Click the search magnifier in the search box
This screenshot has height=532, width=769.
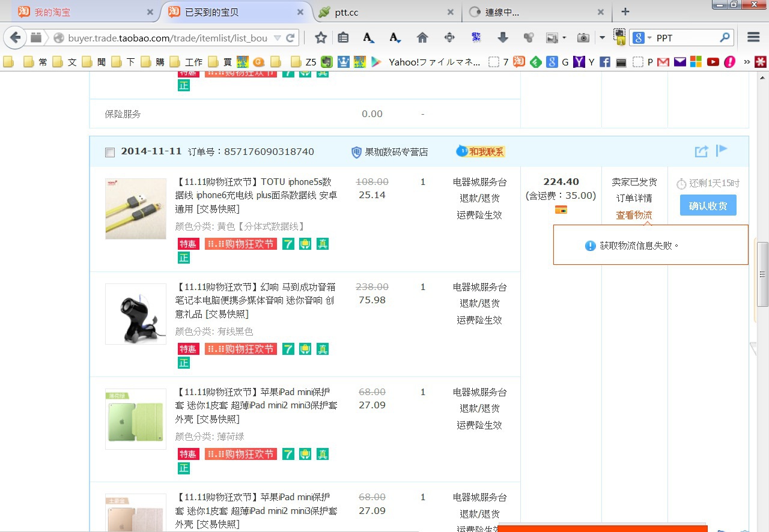(725, 38)
